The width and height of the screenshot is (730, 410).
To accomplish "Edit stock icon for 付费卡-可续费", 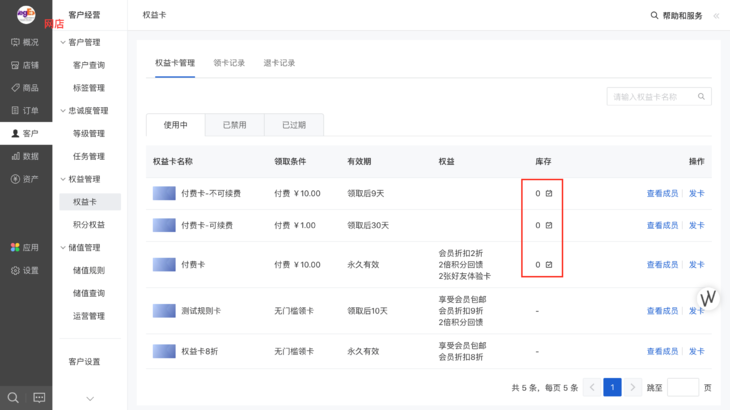I will click(x=549, y=225).
